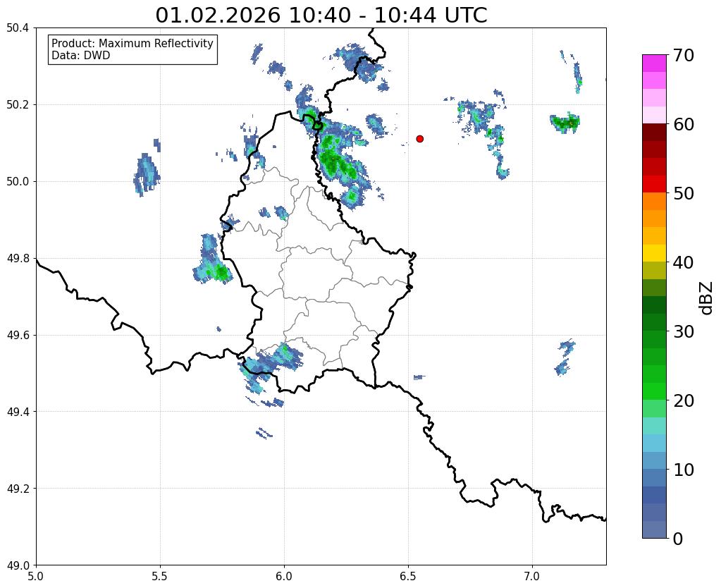Click the longitude axis label "6.0"

(284, 577)
